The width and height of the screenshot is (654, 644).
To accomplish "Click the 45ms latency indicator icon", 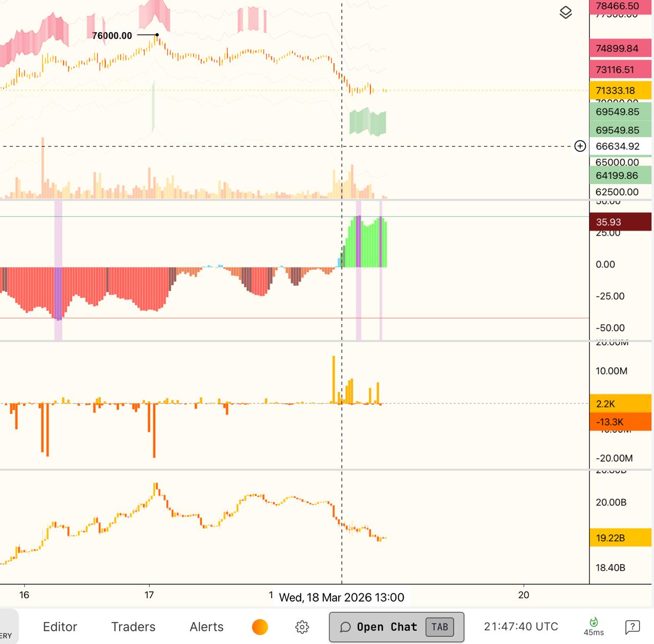I will point(594,623).
